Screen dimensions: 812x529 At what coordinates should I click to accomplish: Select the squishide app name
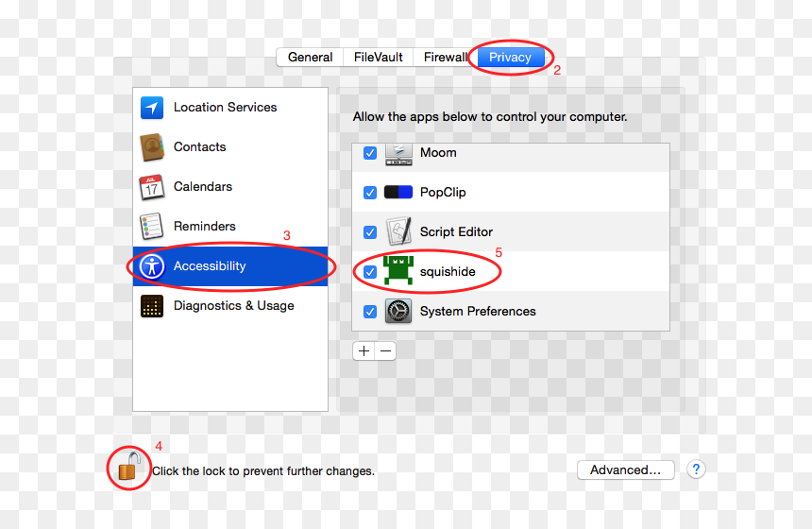[x=448, y=271]
